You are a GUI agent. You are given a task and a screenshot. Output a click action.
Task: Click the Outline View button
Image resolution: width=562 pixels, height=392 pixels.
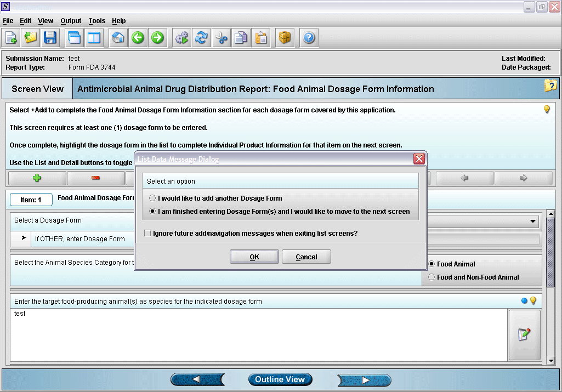tap(280, 379)
